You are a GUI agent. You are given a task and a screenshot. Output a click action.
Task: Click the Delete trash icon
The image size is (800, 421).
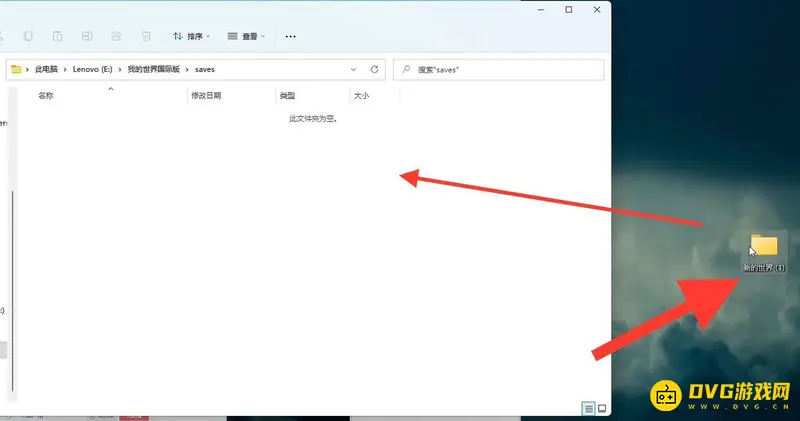(146, 36)
